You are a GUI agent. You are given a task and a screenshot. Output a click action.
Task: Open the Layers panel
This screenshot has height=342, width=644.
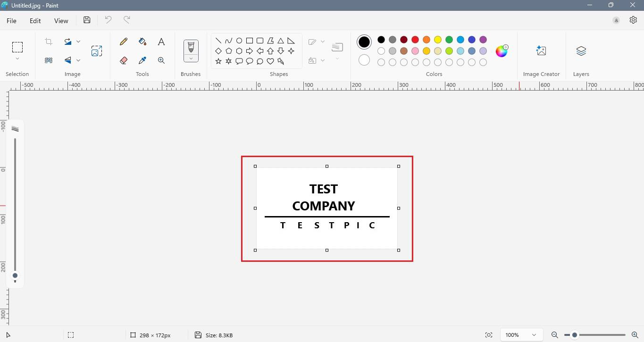581,51
